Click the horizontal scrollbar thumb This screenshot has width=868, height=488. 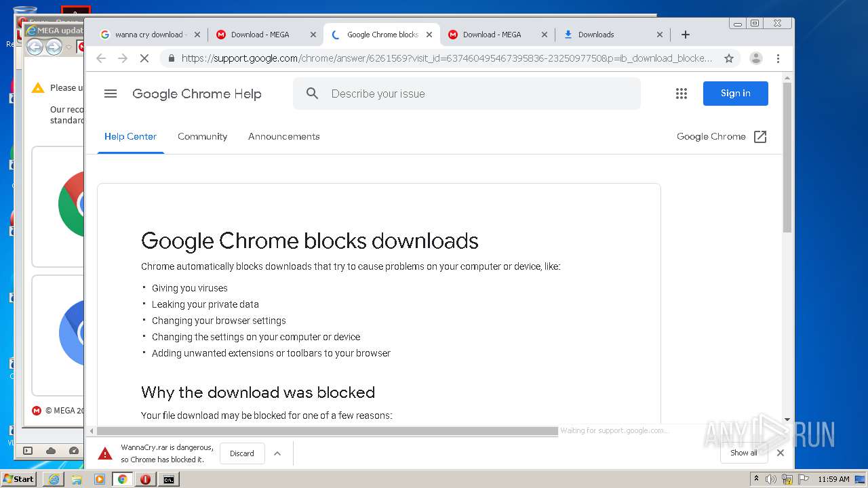(327, 431)
